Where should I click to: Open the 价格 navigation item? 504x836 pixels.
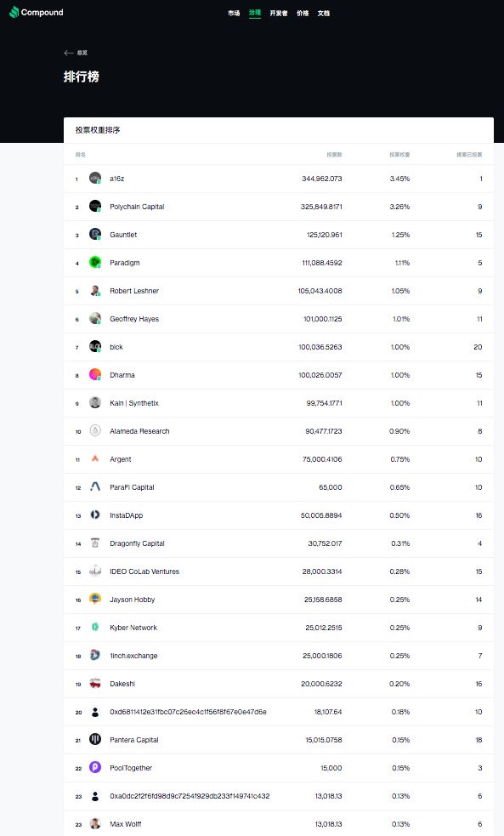(x=303, y=14)
